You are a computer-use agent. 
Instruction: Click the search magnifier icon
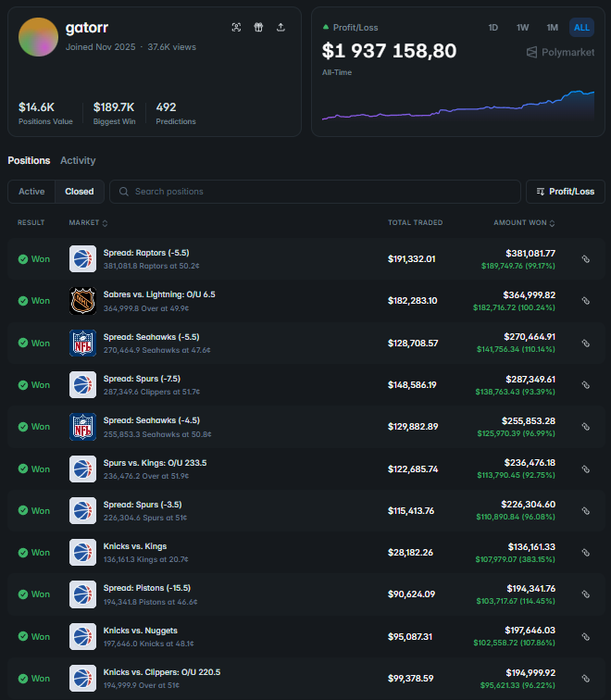coord(124,192)
